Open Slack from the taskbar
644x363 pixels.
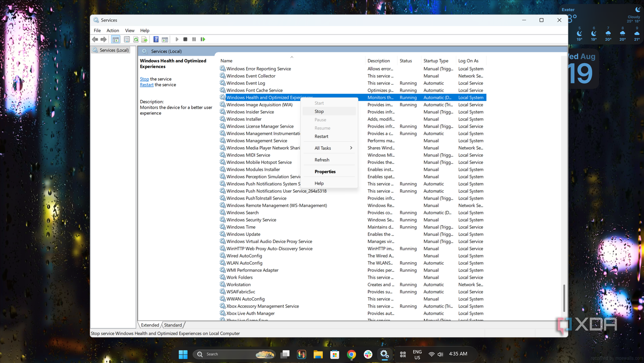(x=368, y=354)
